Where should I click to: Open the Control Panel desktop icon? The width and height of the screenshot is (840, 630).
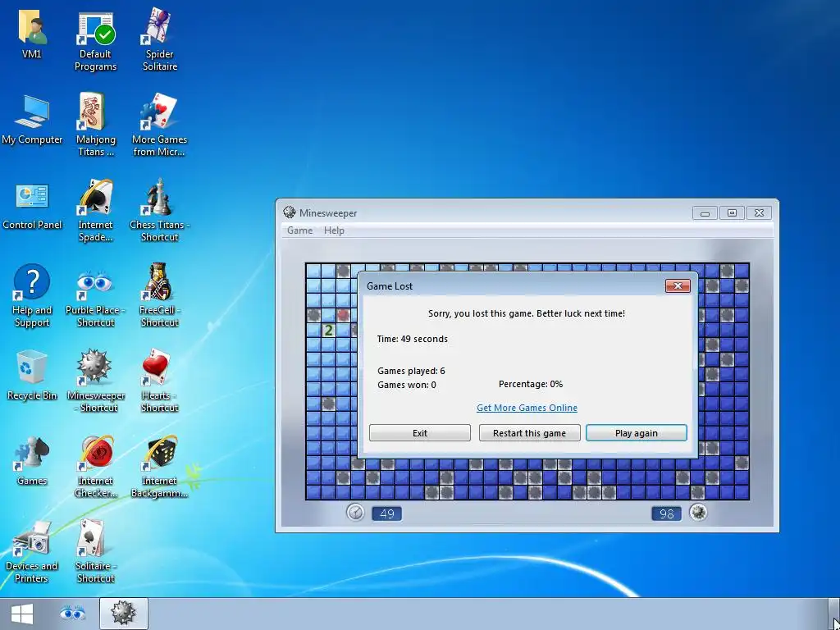(32, 207)
